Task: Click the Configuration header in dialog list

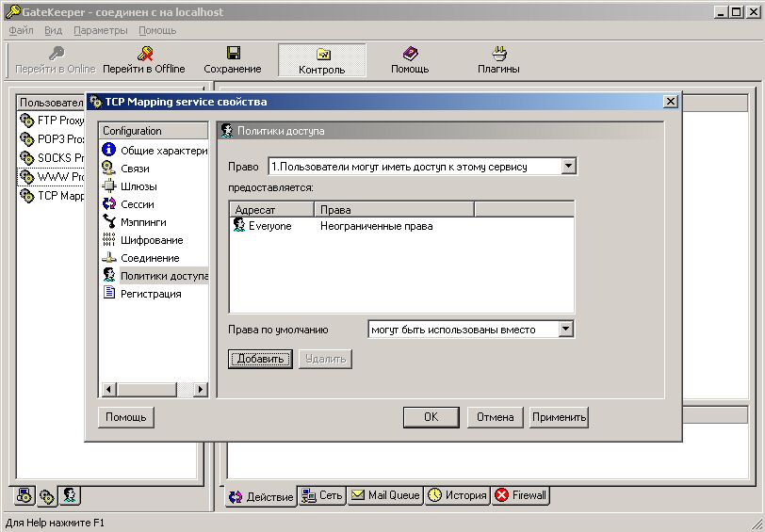Action: (154, 131)
